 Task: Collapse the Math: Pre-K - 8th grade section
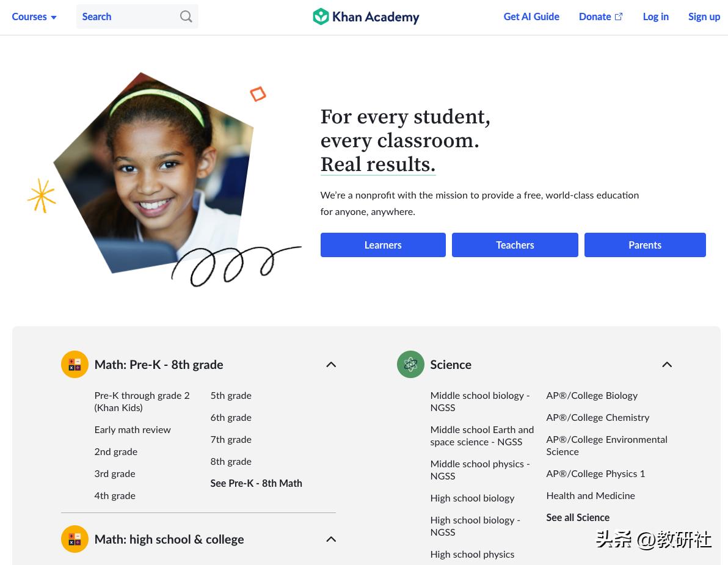coord(331,365)
